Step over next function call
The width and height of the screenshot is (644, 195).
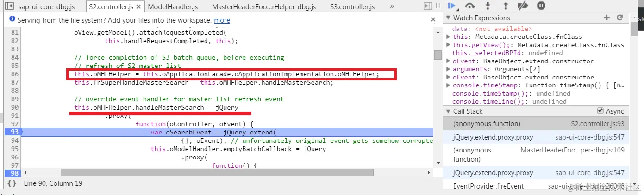pyautogui.click(x=470, y=6)
